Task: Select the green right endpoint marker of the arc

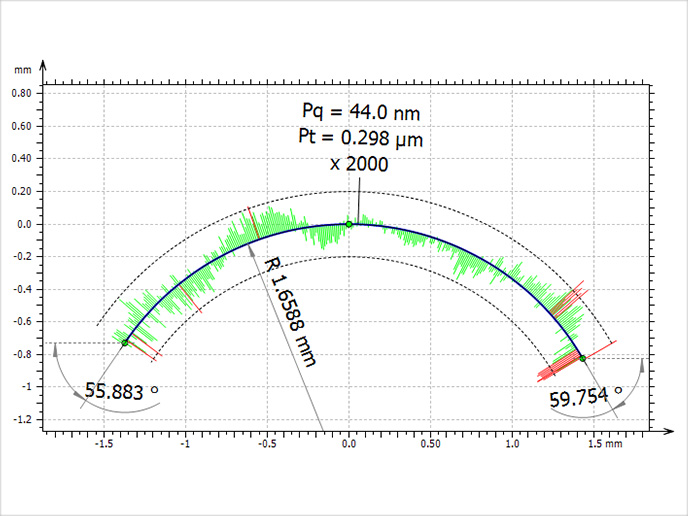Action: (x=583, y=358)
